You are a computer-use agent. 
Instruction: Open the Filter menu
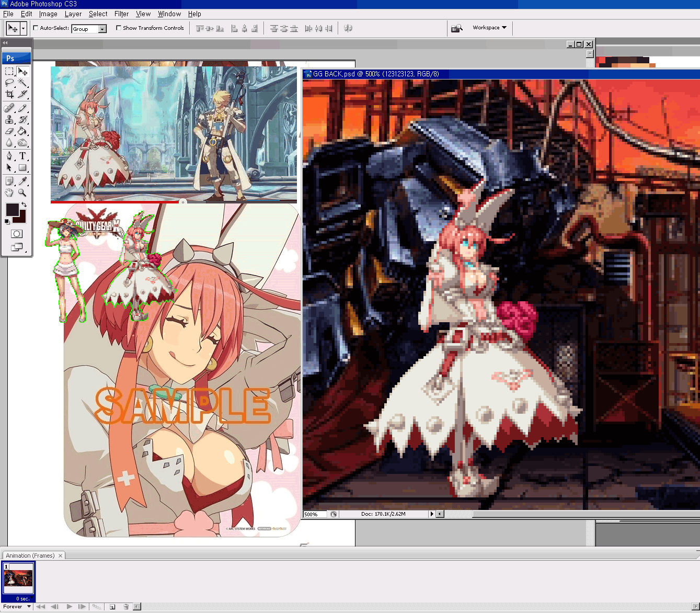121,14
